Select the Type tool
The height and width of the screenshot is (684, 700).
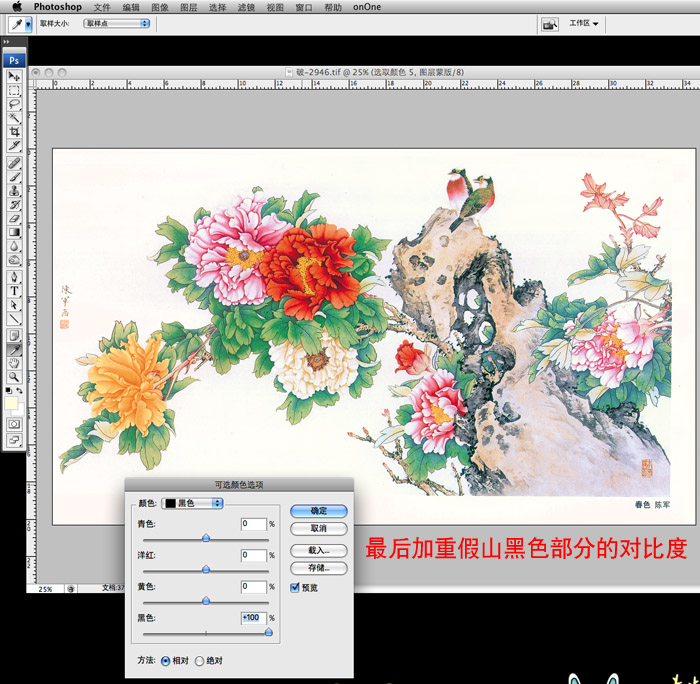[14, 291]
